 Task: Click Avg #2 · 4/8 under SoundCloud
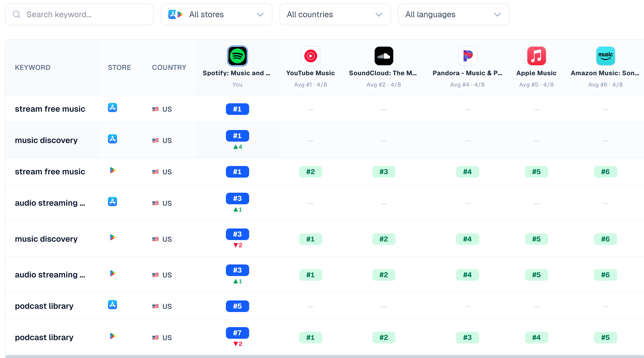[384, 85]
